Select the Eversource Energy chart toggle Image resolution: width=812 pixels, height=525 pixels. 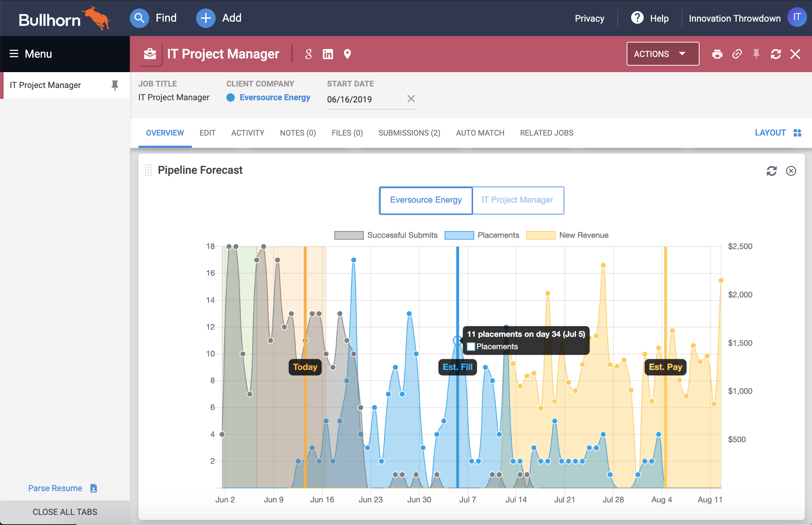click(426, 200)
